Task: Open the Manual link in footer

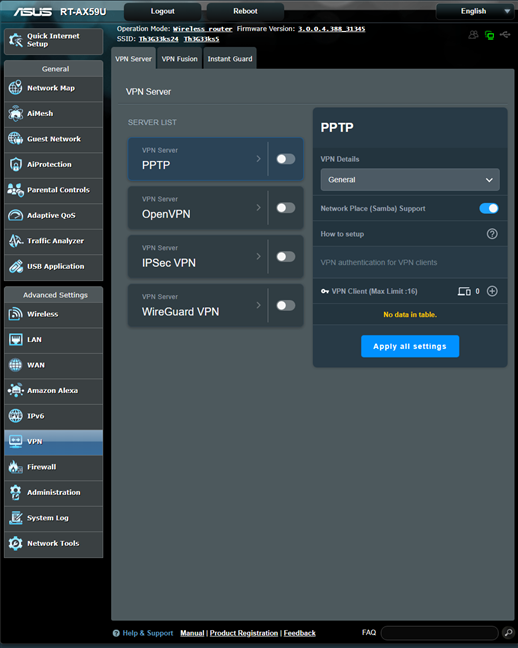Action: 192,633
